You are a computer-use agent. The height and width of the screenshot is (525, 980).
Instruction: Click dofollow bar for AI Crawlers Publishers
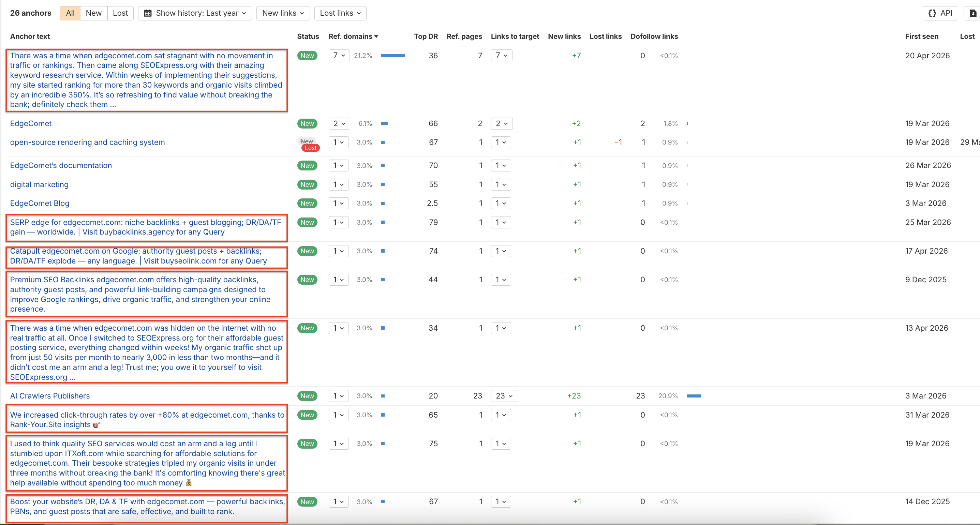point(694,396)
